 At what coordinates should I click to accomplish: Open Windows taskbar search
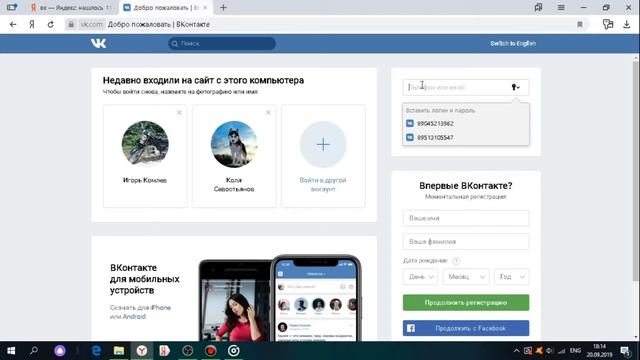tap(34, 351)
